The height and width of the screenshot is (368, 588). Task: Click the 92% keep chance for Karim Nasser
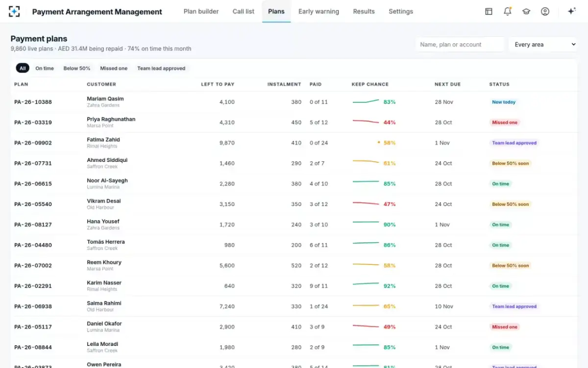point(390,286)
